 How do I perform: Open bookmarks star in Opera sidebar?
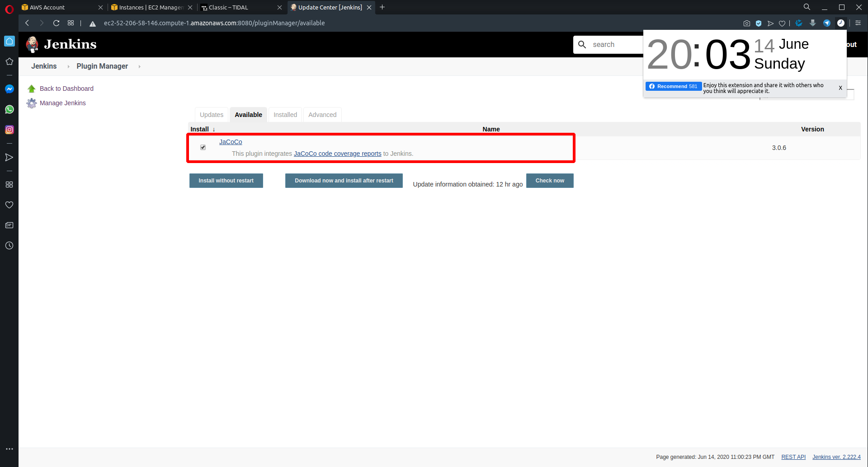(9, 61)
